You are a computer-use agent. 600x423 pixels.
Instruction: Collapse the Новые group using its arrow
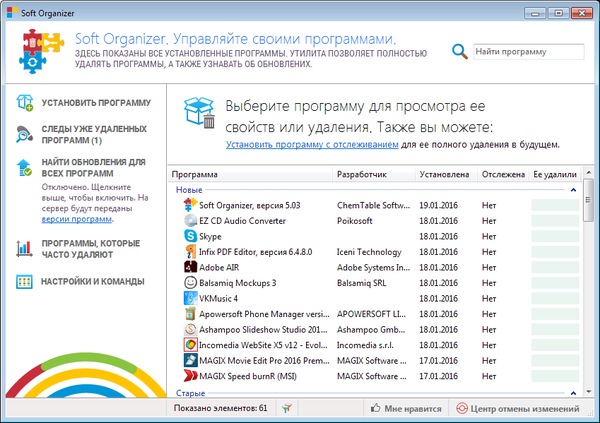coord(573,188)
